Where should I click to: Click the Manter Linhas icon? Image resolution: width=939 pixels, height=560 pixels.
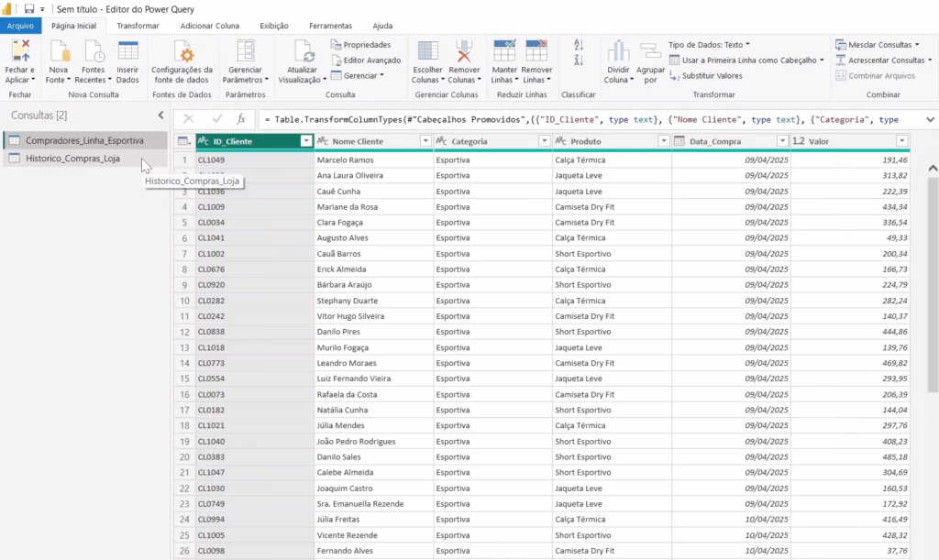coord(504,50)
